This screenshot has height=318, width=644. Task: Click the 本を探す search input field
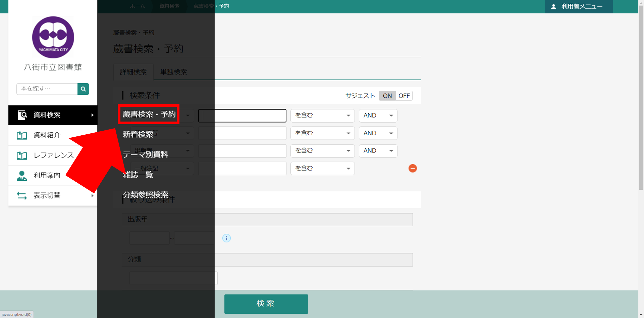pos(47,89)
